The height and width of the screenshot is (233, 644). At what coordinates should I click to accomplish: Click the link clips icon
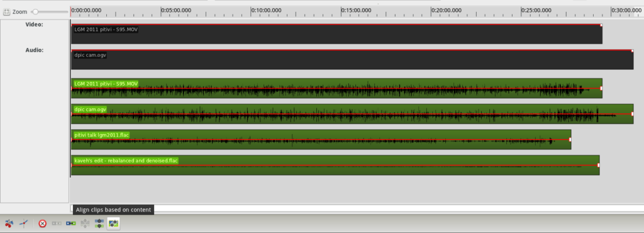click(x=70, y=224)
